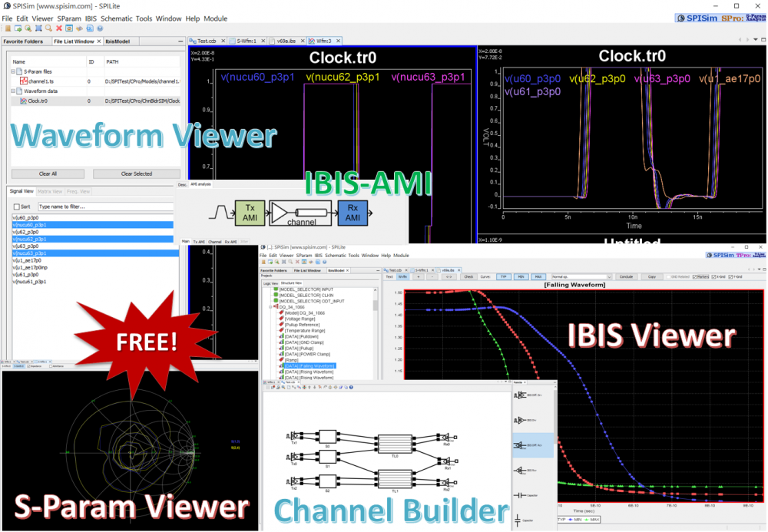Click the first brown book icon in toolbar

(x=7, y=28)
